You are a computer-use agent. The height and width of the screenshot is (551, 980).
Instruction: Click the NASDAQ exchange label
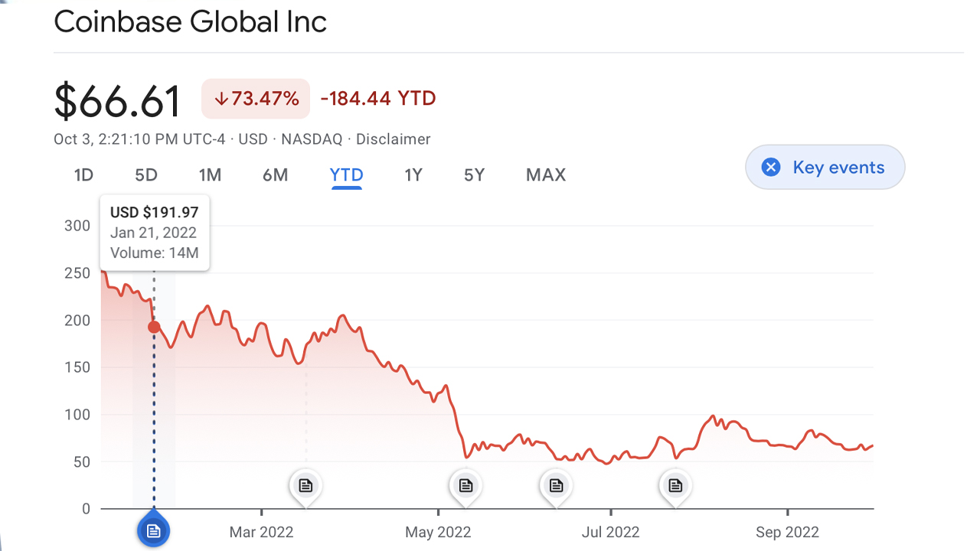coord(312,139)
